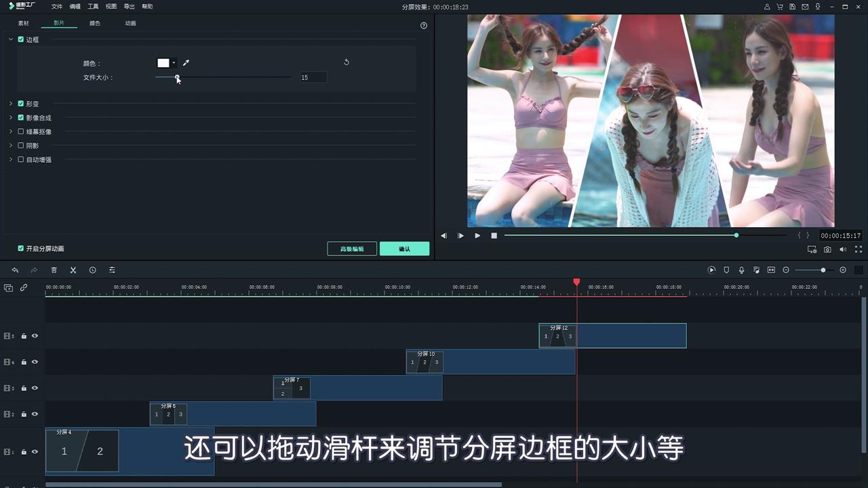This screenshot has width=868, height=488.
Task: Open render preview icon on timeline toolbar
Action: pos(711,270)
